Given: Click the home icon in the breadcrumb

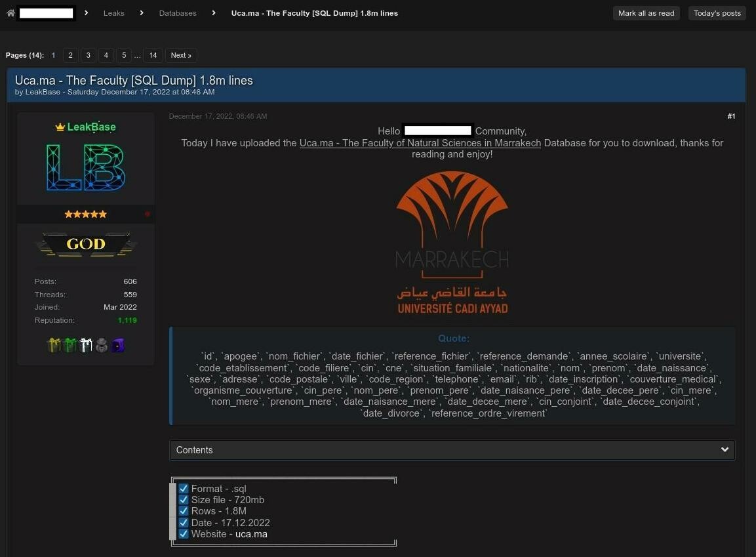Looking at the screenshot, I should point(10,13).
